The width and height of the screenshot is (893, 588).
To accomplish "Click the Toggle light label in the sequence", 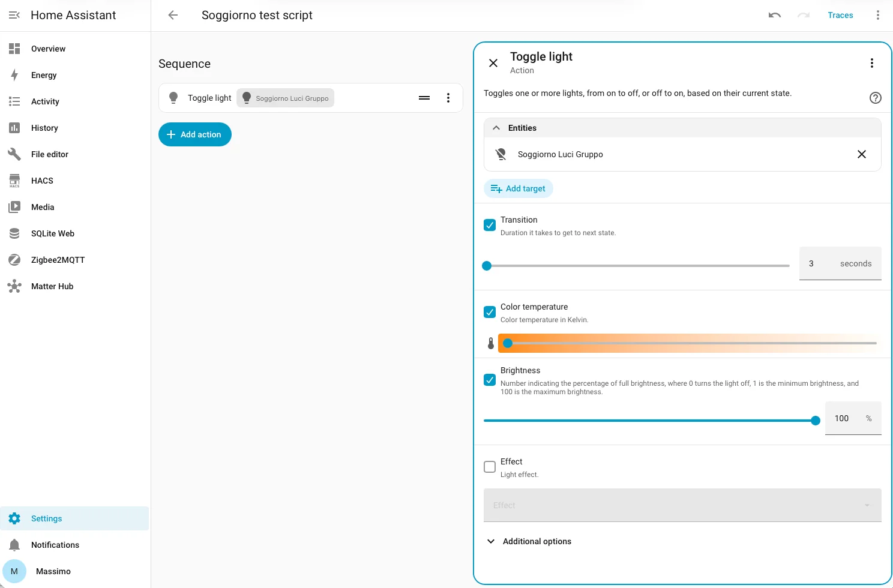I will click(x=209, y=98).
